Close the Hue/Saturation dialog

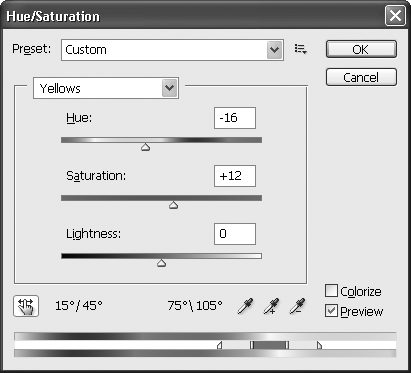click(x=395, y=16)
